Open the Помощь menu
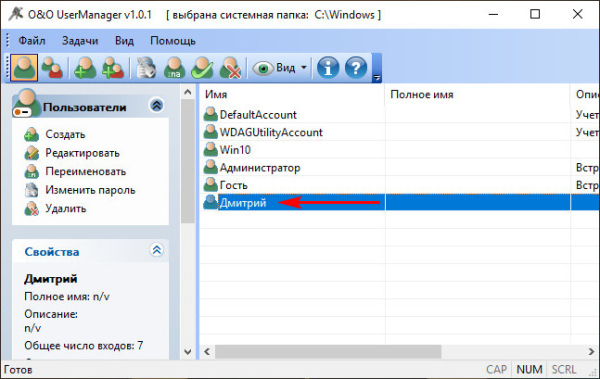 [x=173, y=41]
